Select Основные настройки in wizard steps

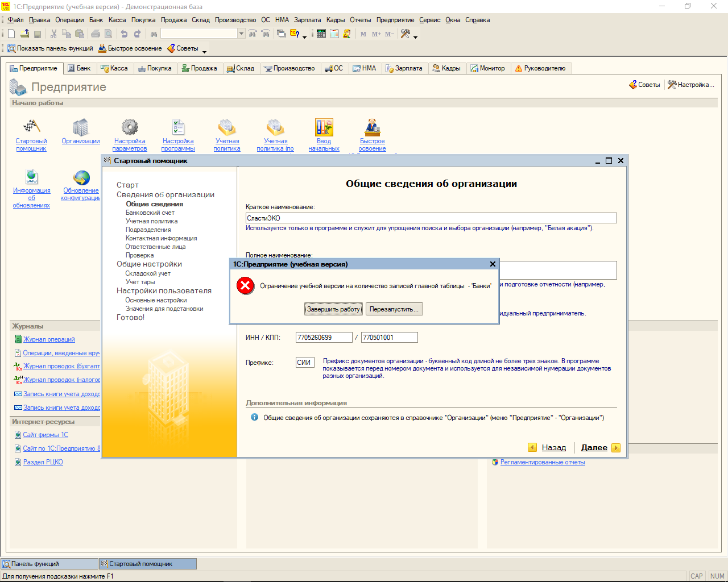click(x=156, y=300)
